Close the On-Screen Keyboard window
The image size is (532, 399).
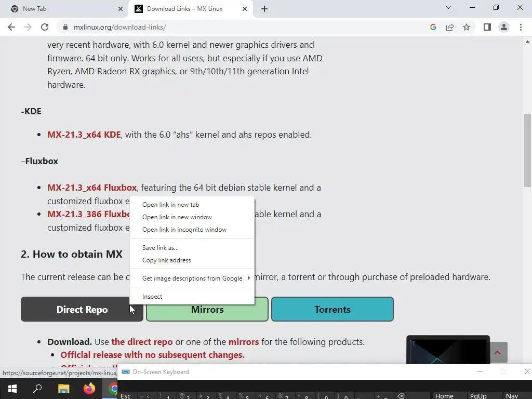click(527, 372)
